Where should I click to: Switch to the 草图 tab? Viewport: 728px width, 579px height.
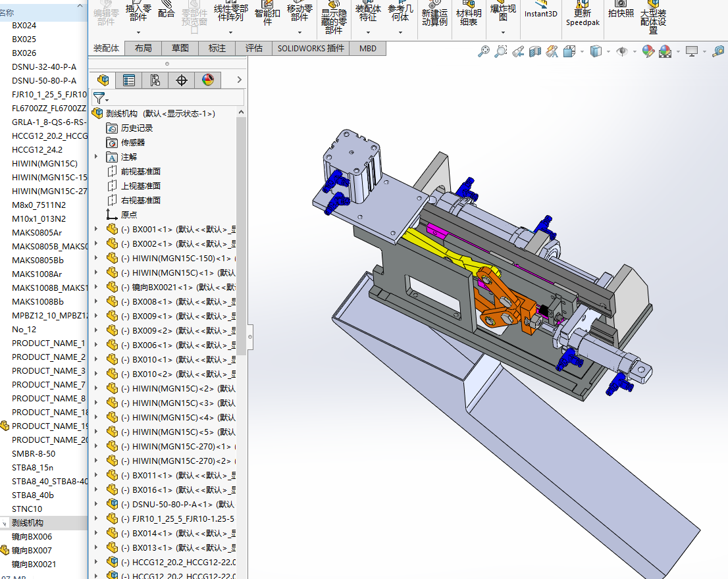pyautogui.click(x=180, y=48)
